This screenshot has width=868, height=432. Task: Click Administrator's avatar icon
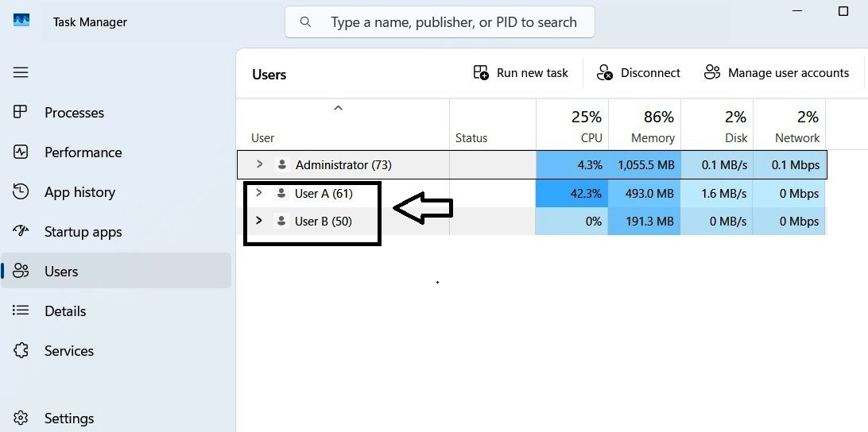282,164
